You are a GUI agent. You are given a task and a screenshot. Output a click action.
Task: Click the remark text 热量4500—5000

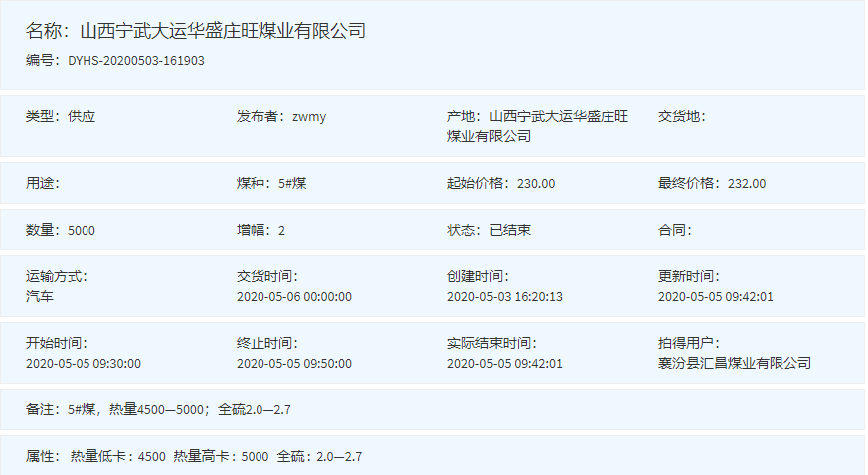(x=157, y=409)
